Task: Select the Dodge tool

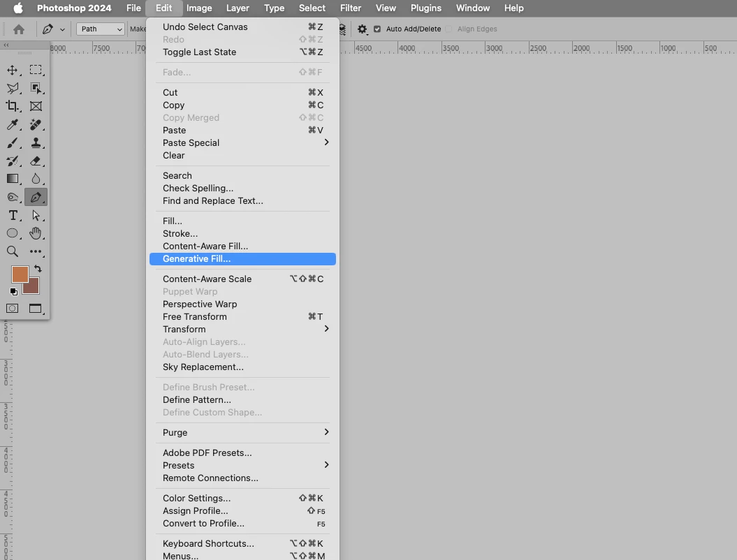Action: click(13, 198)
